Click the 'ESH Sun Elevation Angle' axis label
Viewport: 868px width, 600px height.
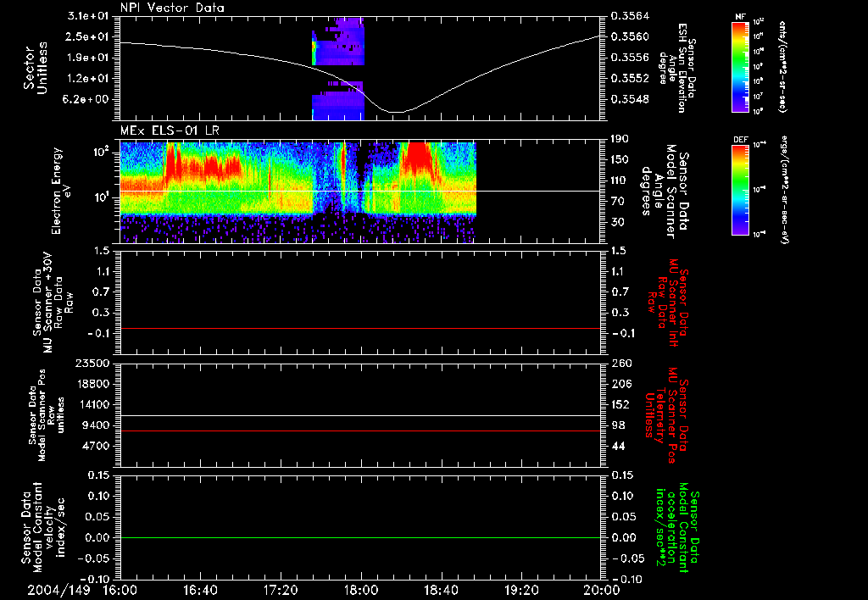click(x=676, y=68)
